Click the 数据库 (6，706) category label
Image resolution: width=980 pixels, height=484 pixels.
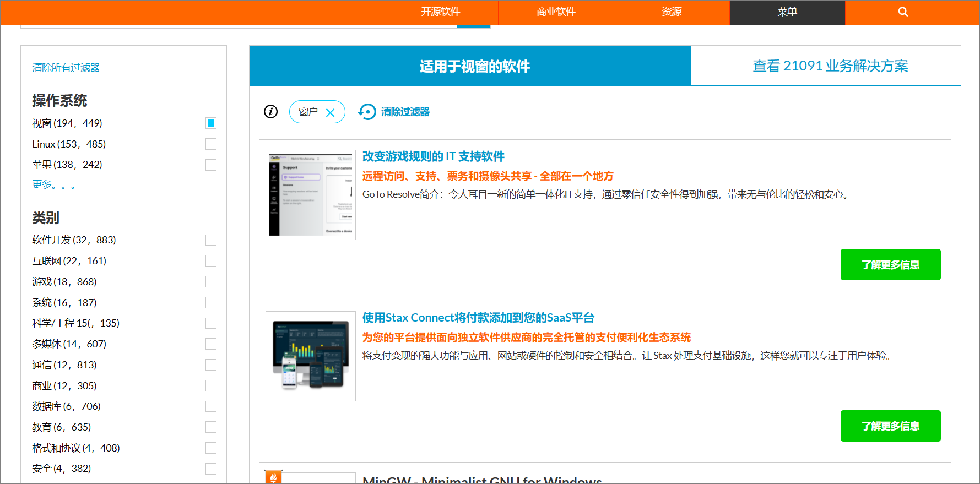pos(67,406)
